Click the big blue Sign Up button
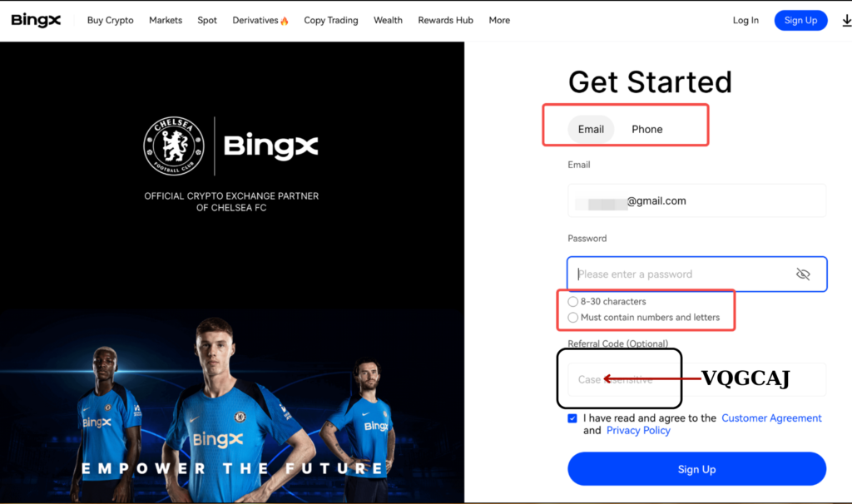The height and width of the screenshot is (504, 852). pos(696,469)
